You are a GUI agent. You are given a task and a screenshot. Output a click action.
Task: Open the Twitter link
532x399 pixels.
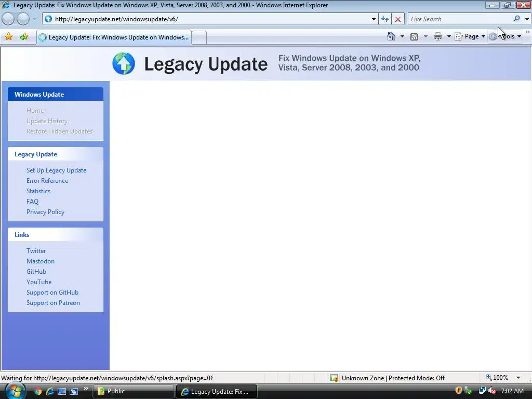point(36,251)
